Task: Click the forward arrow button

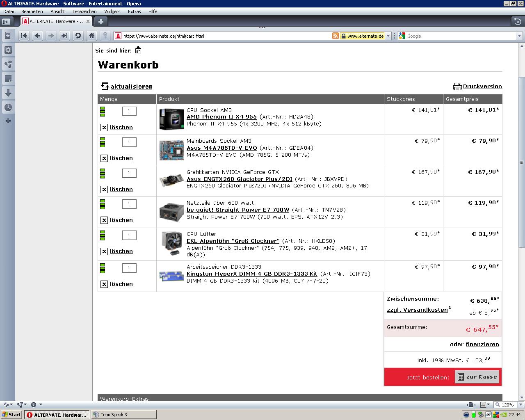Action: [51, 36]
